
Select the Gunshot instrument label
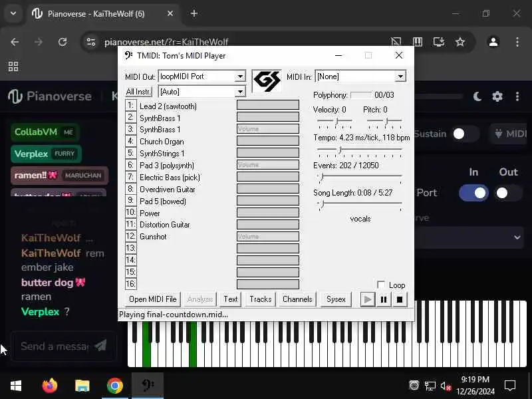point(153,237)
